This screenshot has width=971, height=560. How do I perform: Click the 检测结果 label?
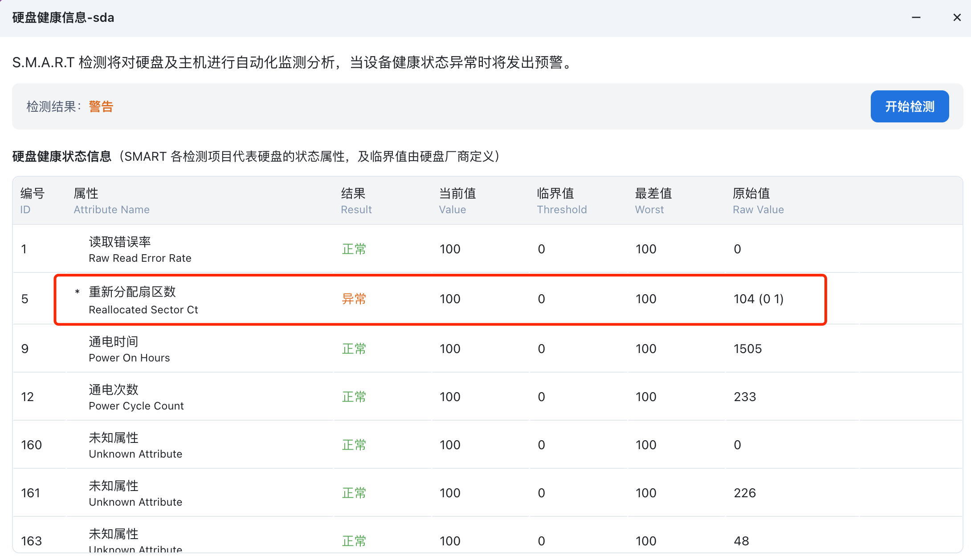pyautogui.click(x=54, y=106)
